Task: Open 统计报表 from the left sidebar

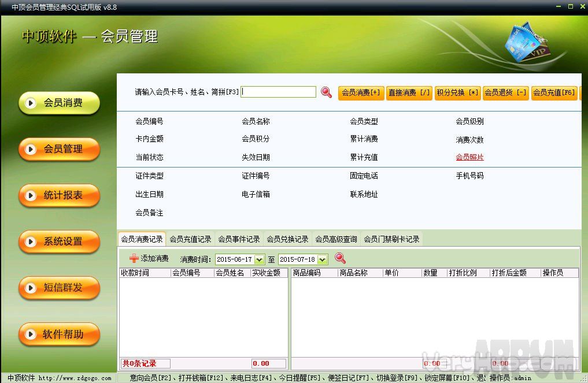Action: [60, 195]
